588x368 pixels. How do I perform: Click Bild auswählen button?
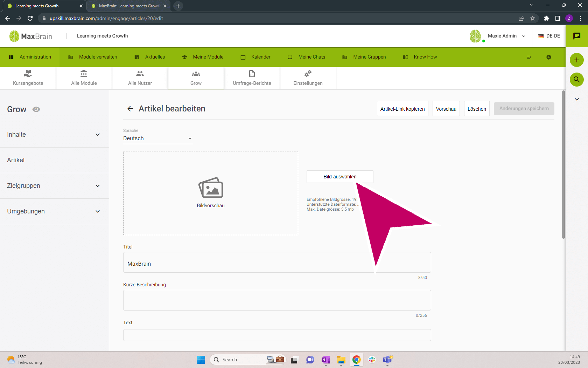[x=340, y=177]
